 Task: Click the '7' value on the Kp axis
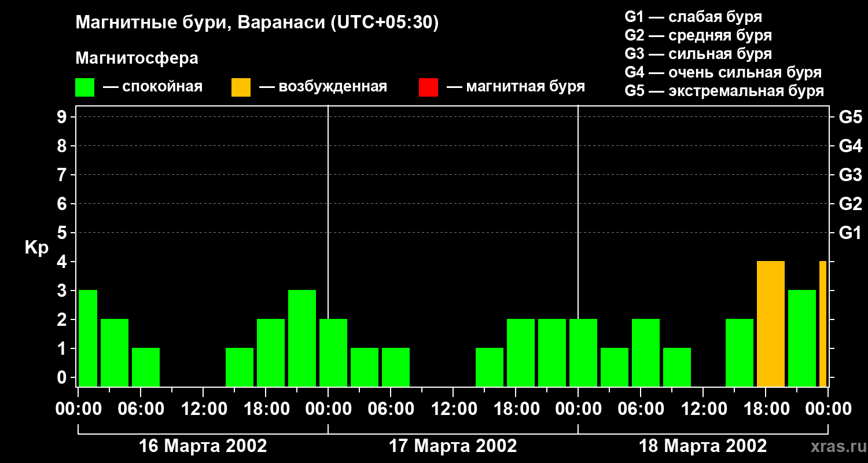[x=63, y=175]
